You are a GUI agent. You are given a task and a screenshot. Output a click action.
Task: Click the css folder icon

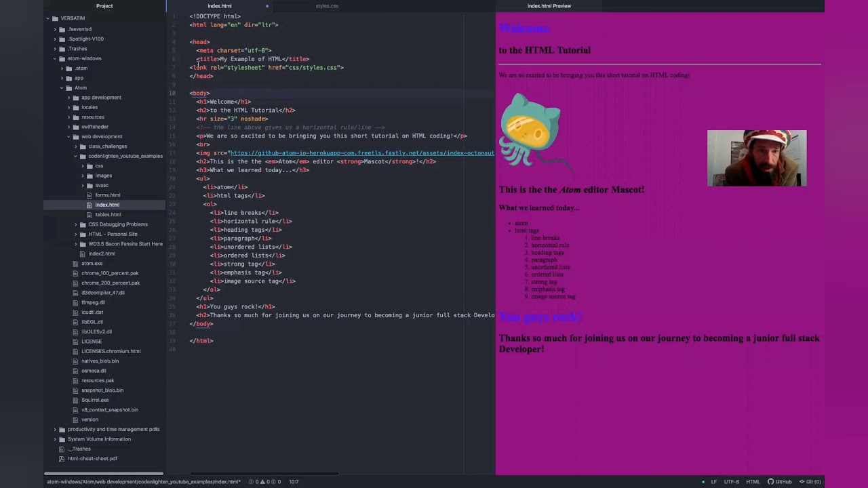[90, 166]
